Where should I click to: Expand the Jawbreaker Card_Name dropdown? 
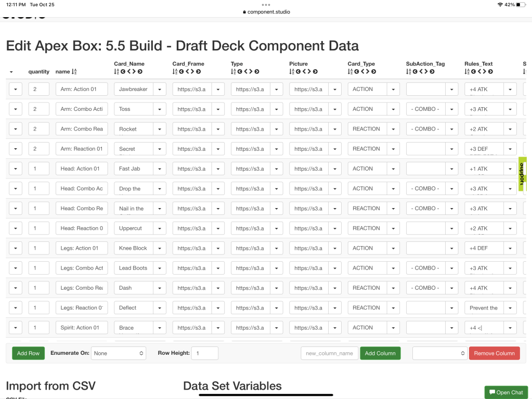(159, 89)
